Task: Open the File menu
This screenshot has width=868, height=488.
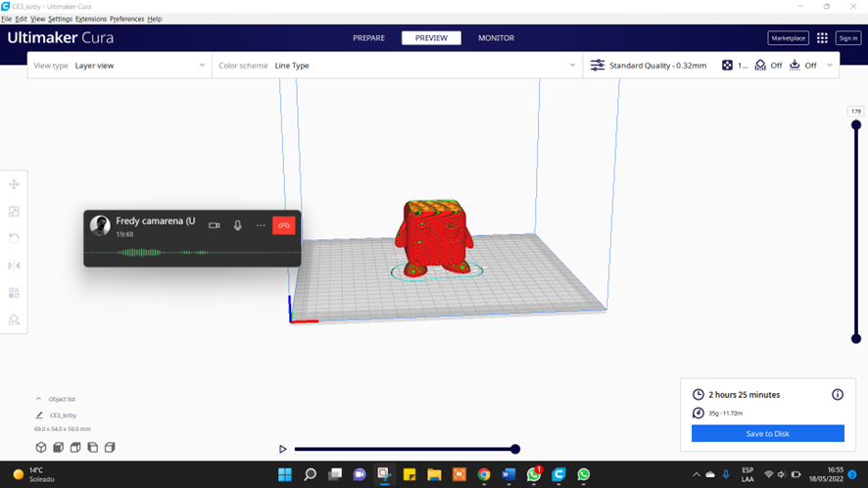Action: pos(6,19)
